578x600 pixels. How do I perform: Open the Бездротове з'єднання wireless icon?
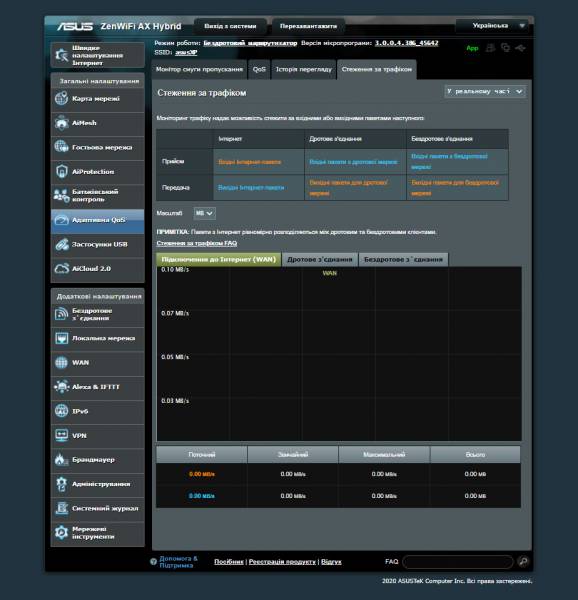point(61,314)
